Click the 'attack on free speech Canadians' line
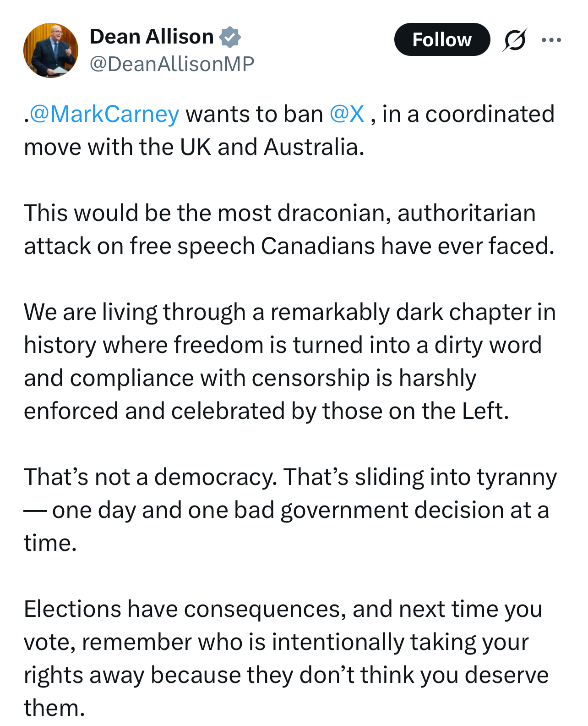The width and height of the screenshot is (588, 726). tap(289, 246)
